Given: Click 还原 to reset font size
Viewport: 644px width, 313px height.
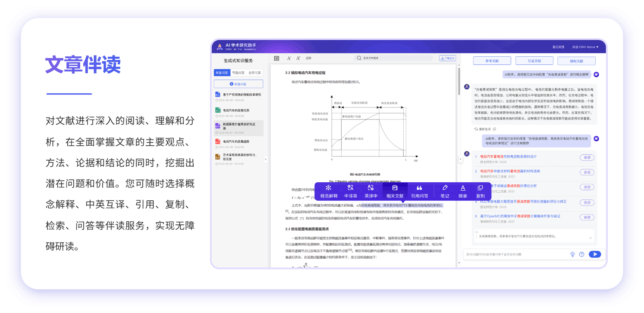Looking at the screenshot, I should (x=308, y=58).
